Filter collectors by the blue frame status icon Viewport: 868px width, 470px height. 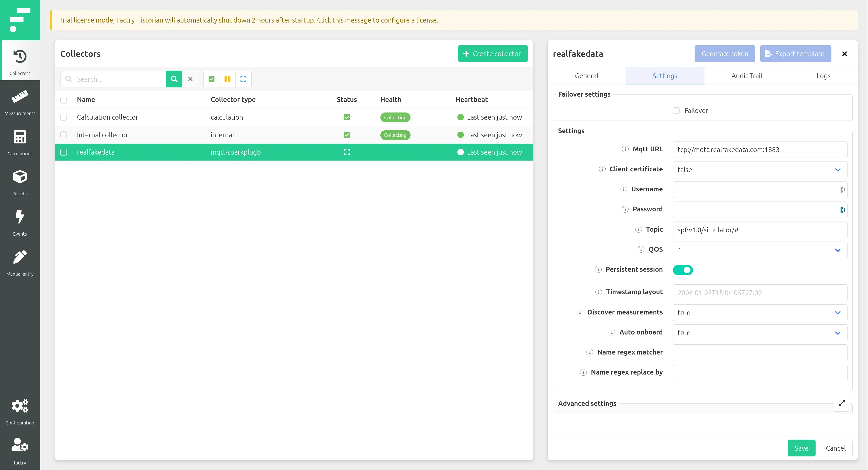pos(243,79)
